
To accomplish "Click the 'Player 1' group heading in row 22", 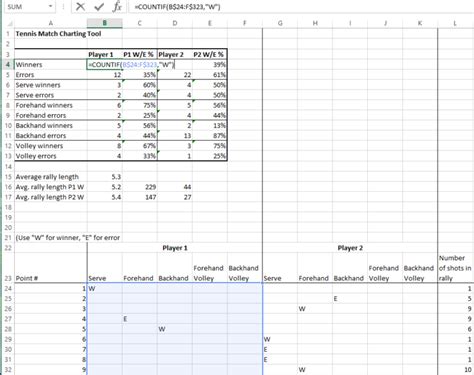I will [175, 248].
